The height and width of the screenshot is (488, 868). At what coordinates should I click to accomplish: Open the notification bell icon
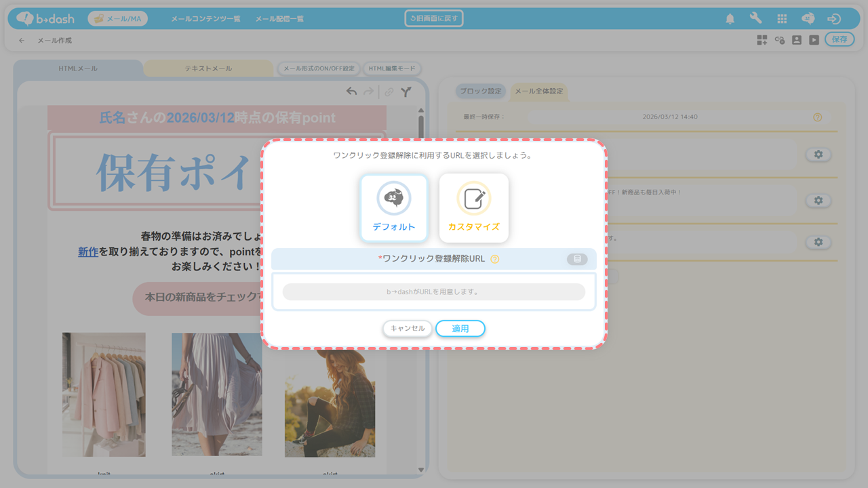(x=730, y=19)
